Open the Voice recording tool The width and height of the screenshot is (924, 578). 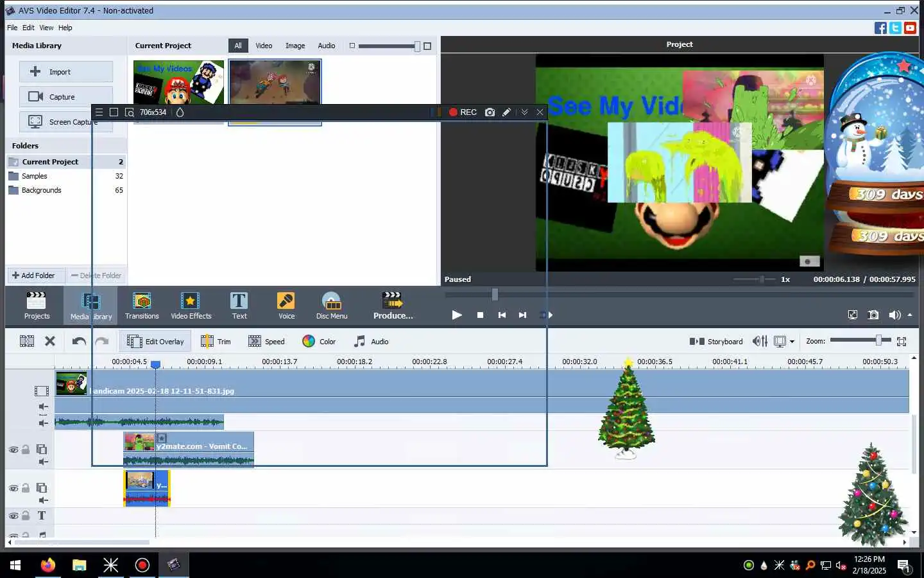(x=286, y=306)
